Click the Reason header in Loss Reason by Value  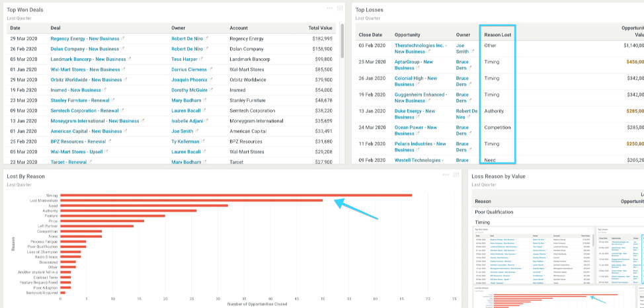pyautogui.click(x=483, y=201)
